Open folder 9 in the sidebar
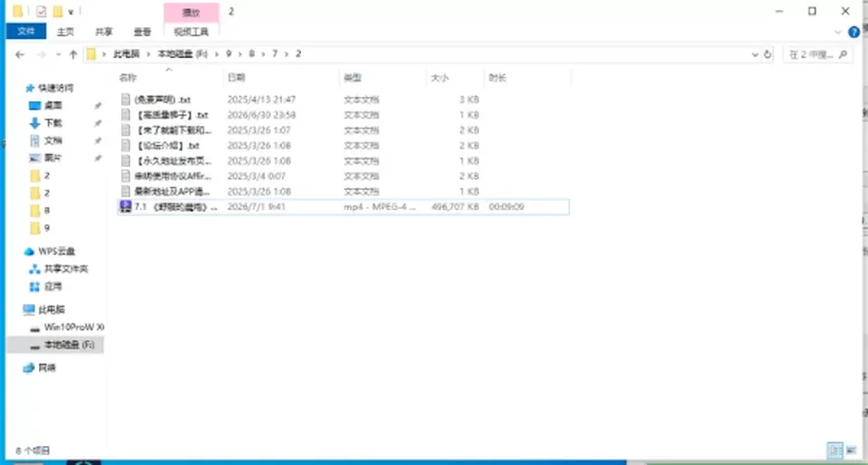This screenshot has width=868, height=465. 47,228
